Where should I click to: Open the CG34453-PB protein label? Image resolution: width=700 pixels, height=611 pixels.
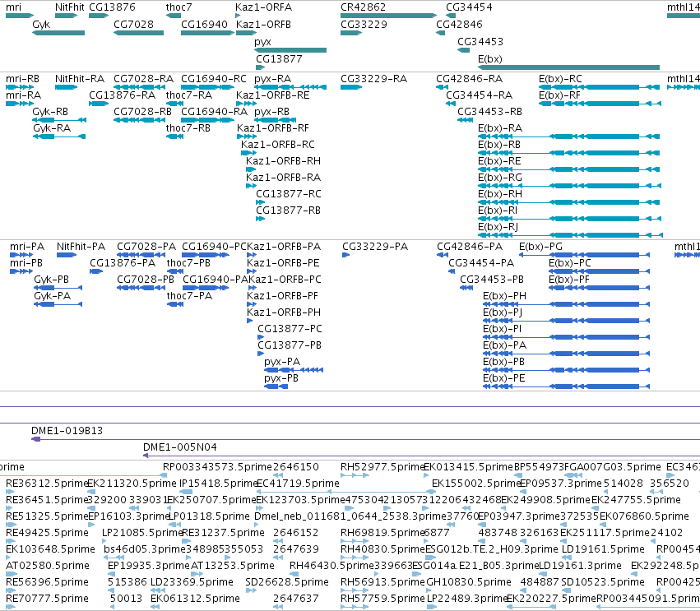tap(492, 280)
